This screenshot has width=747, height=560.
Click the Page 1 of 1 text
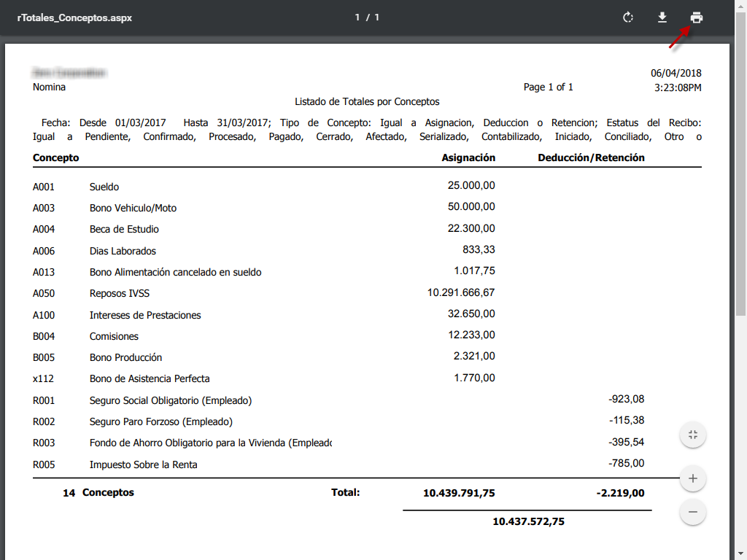[548, 87]
